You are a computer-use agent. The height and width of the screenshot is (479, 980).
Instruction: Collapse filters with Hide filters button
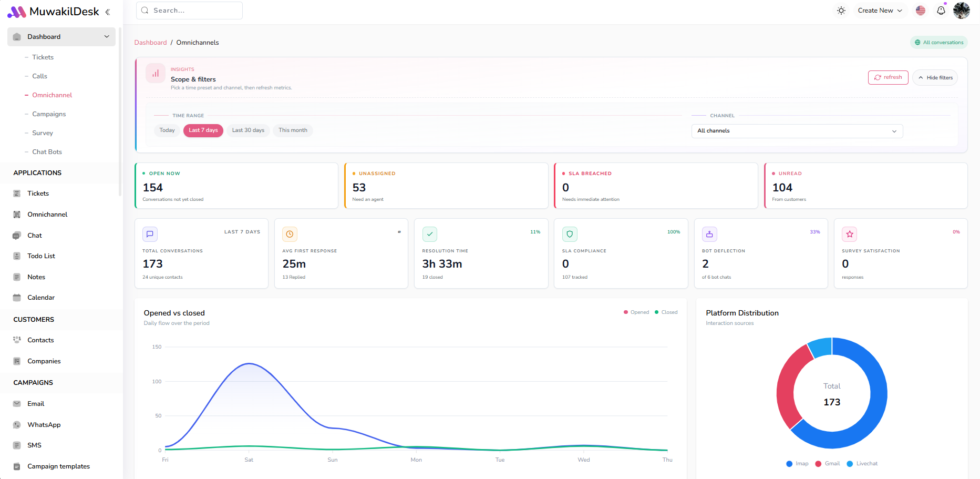[x=935, y=78]
